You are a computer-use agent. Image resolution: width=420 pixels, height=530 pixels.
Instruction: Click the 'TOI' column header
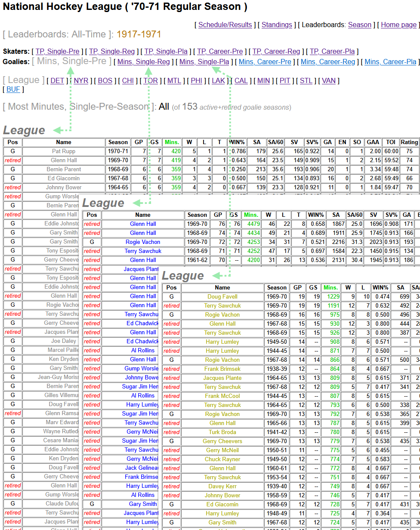pos(390,142)
